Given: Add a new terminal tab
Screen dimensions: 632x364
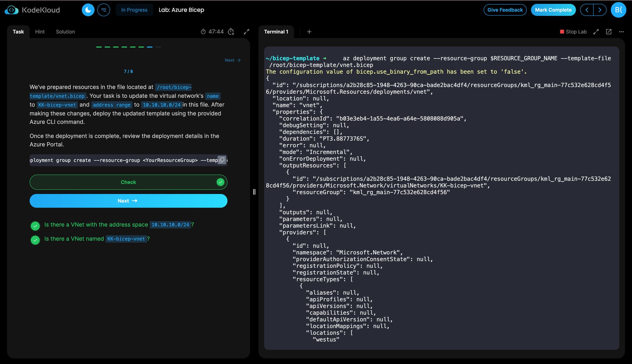Looking at the screenshot, I should click(x=309, y=32).
